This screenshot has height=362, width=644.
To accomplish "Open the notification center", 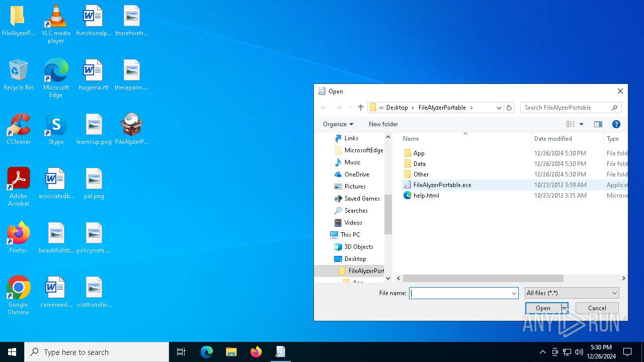I will click(x=627, y=352).
